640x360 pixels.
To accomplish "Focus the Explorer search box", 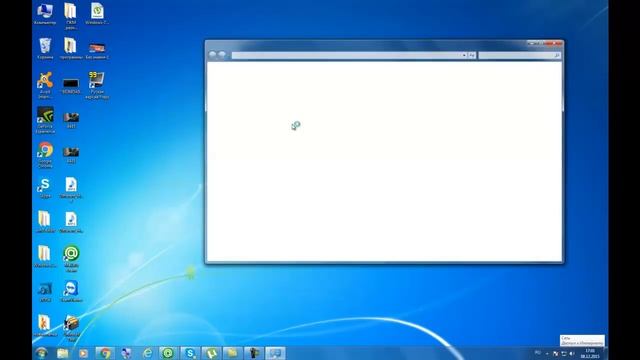I will 519,55.
